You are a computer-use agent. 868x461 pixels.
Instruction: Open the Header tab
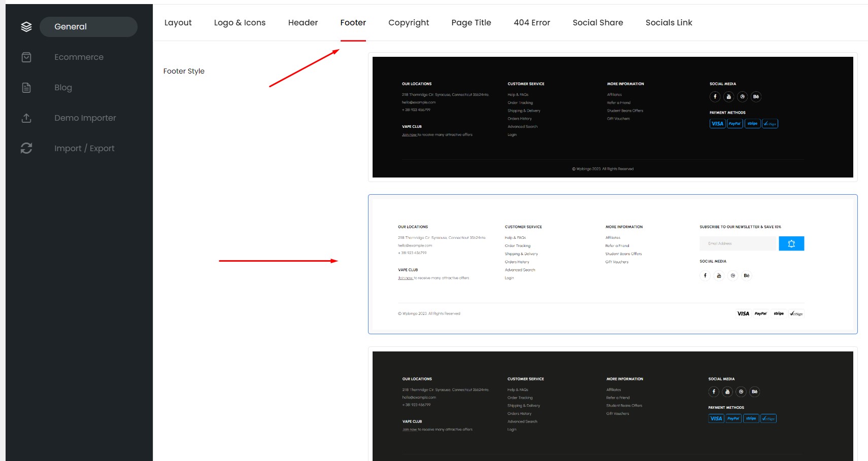[303, 23]
